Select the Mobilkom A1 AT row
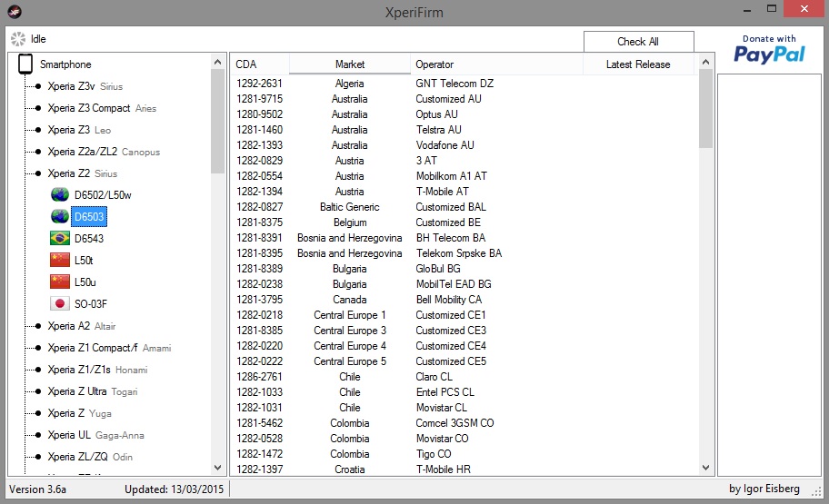 click(464, 176)
